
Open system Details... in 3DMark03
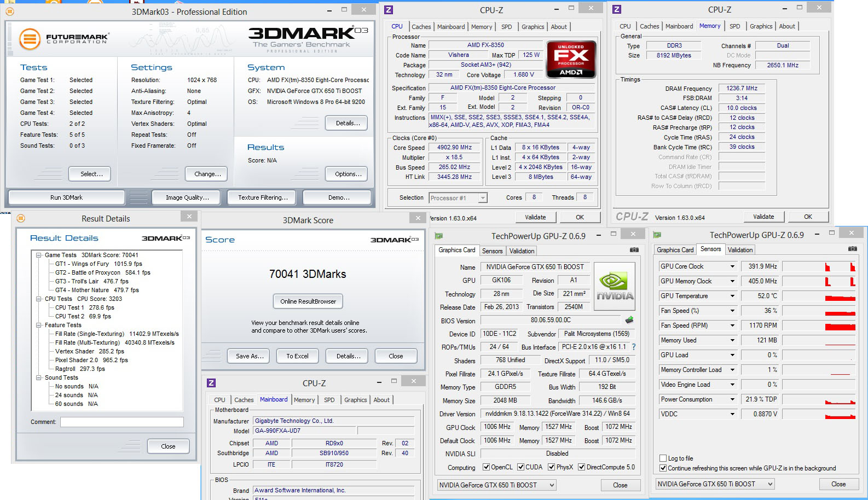click(346, 123)
